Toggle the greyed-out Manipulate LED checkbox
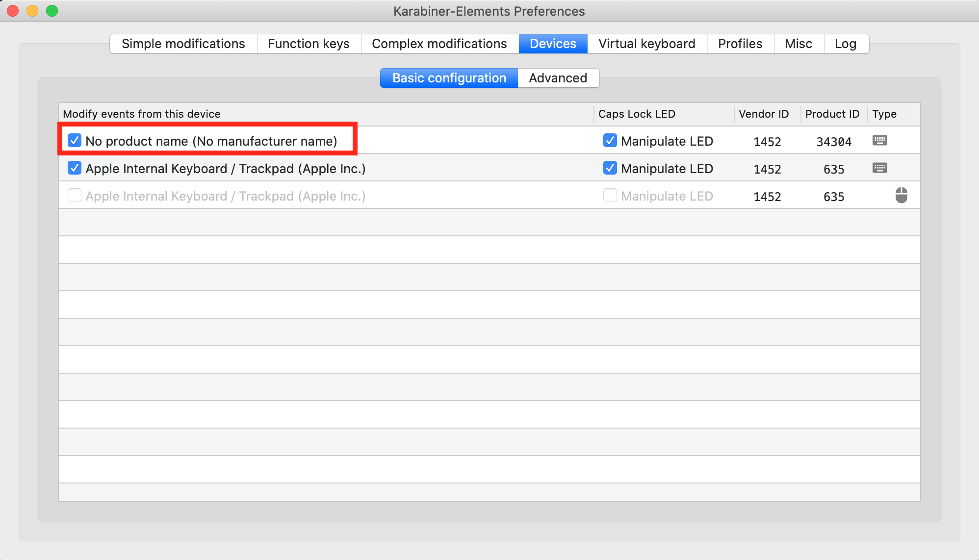 [610, 196]
